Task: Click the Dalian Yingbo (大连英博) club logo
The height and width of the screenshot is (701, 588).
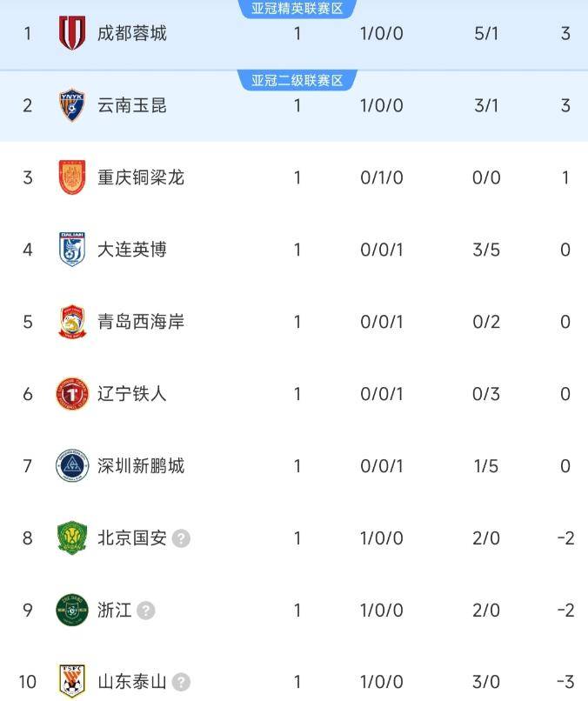Action: [x=72, y=250]
